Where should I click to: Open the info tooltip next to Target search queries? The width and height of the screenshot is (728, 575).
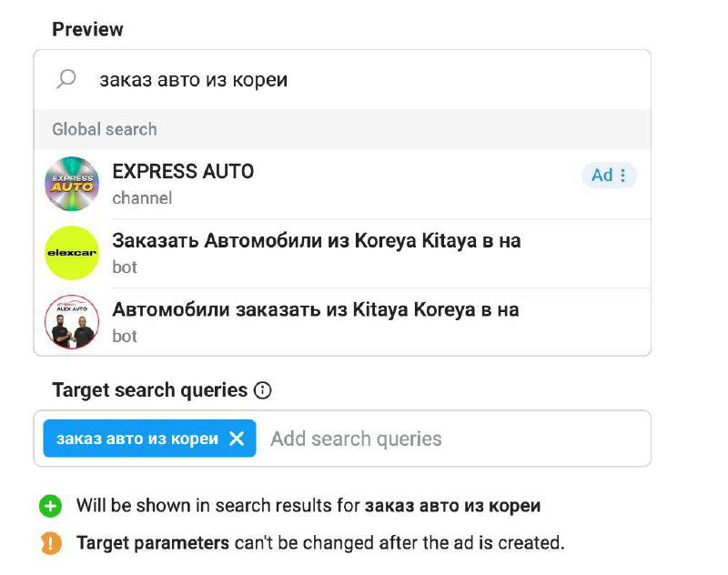tap(261, 390)
